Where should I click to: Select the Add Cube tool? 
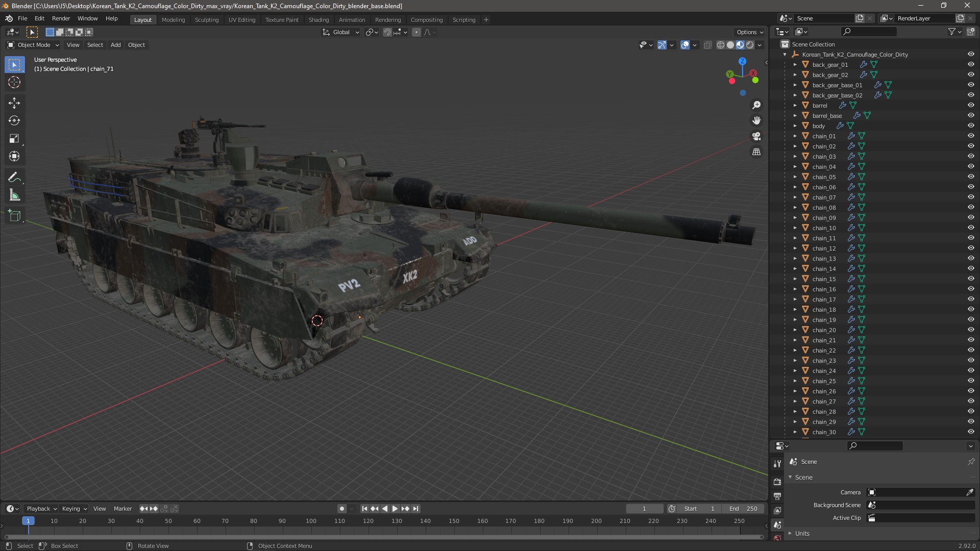point(14,216)
